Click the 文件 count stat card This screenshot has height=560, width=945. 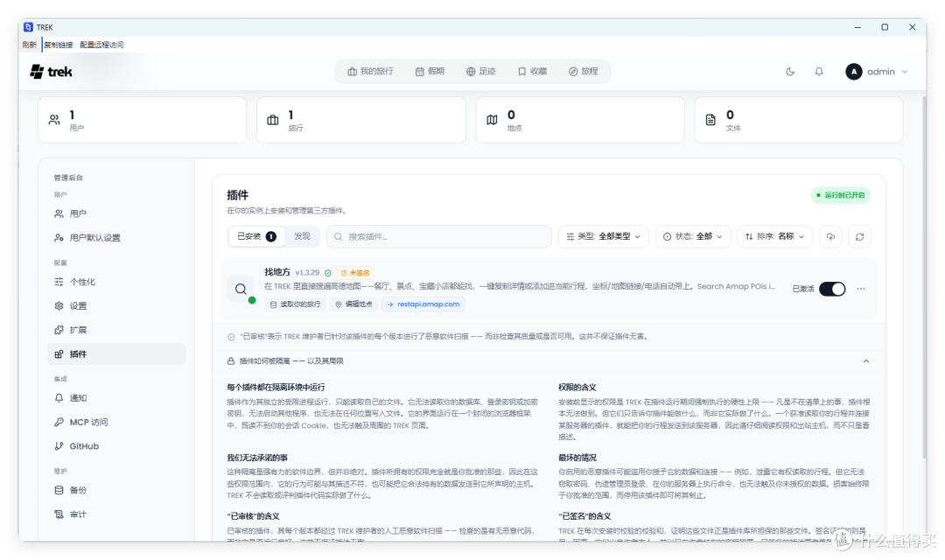(x=799, y=120)
